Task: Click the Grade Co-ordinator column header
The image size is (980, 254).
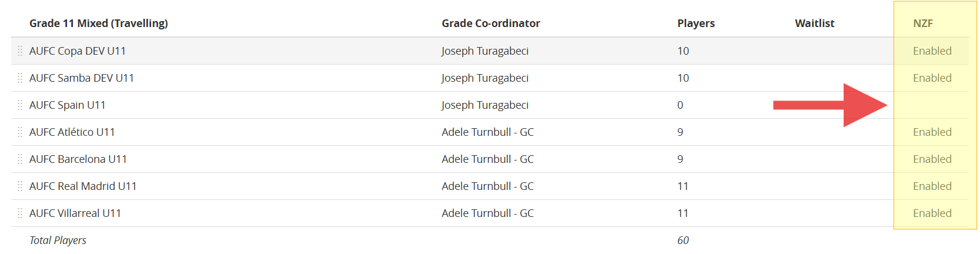Action: (x=491, y=24)
